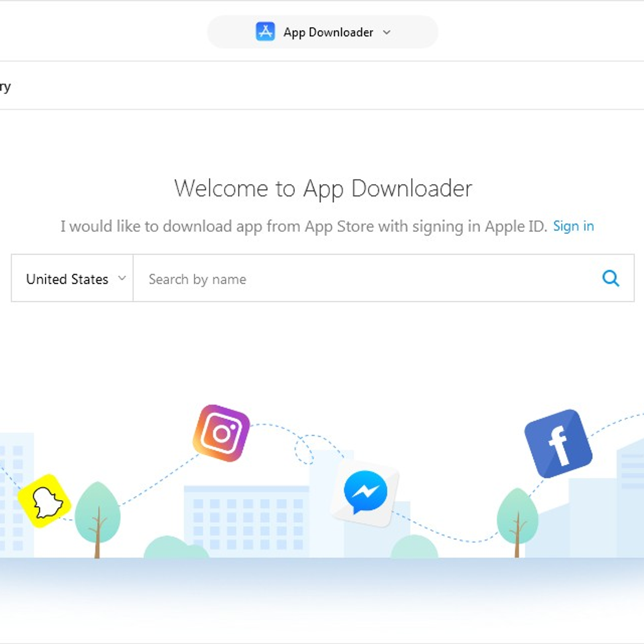Open the App Downloader mode dropdown
Image resolution: width=644 pixels, height=644 pixels.
tap(322, 32)
